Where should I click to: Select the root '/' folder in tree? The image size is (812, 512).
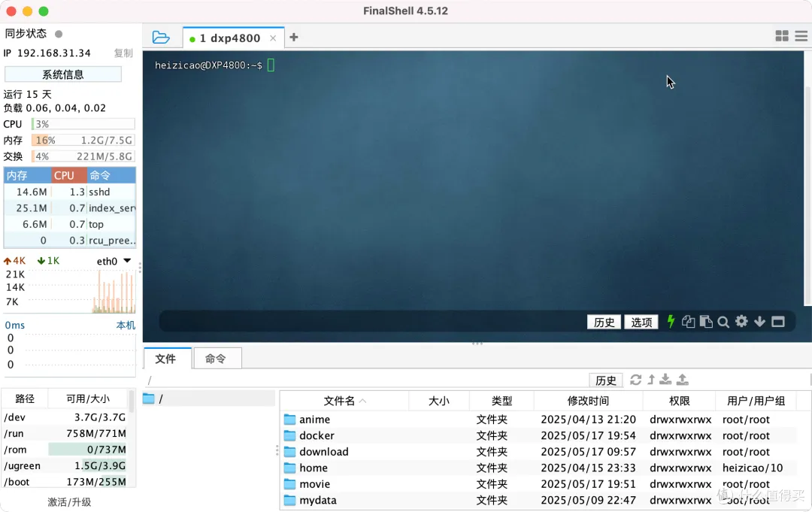pos(160,399)
